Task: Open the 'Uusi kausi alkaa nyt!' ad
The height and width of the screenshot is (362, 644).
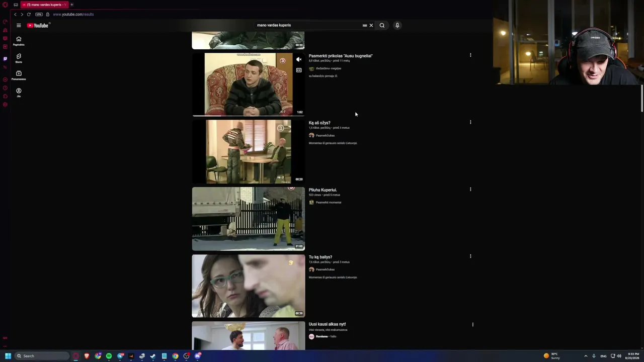Action: tap(327, 324)
